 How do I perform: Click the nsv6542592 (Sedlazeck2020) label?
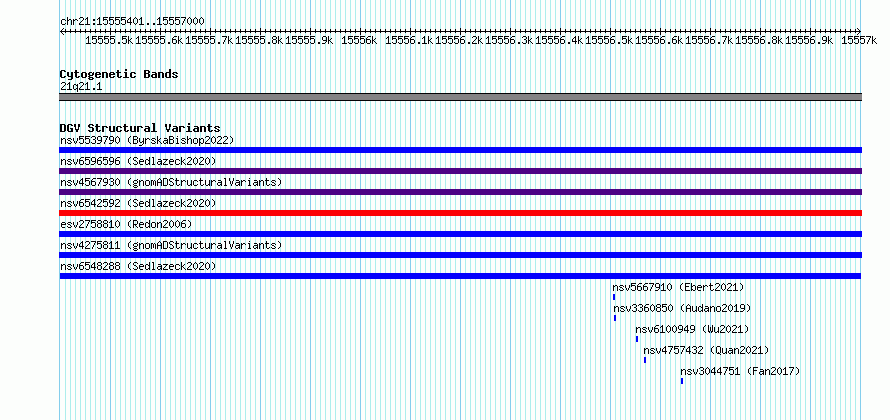click(x=138, y=203)
